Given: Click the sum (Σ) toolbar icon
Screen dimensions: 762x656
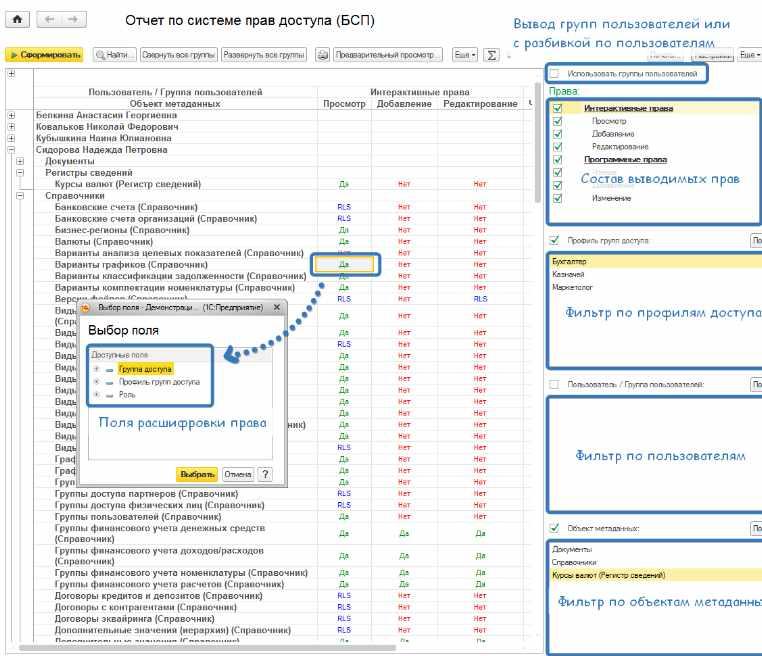Looking at the screenshot, I should (492, 55).
